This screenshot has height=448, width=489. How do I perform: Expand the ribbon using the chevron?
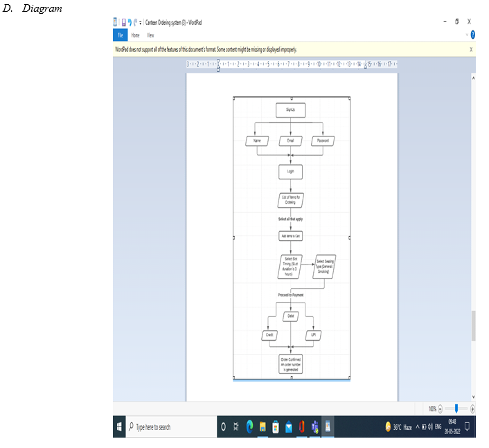467,35
